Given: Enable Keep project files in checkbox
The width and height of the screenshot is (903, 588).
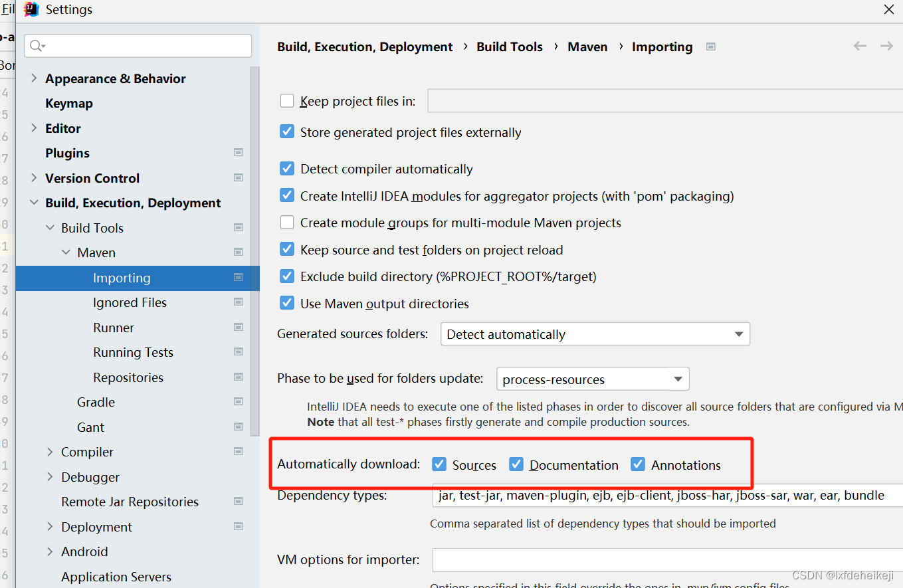Looking at the screenshot, I should (x=287, y=101).
